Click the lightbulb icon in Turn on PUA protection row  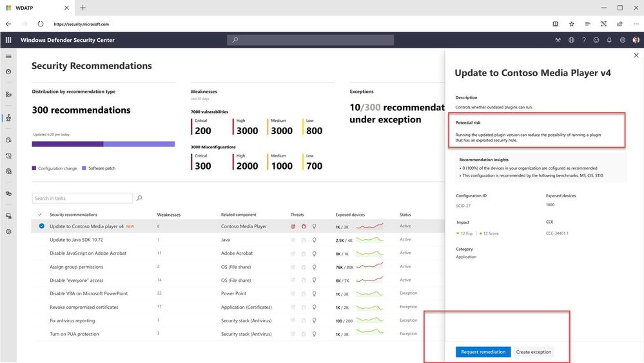click(314, 334)
